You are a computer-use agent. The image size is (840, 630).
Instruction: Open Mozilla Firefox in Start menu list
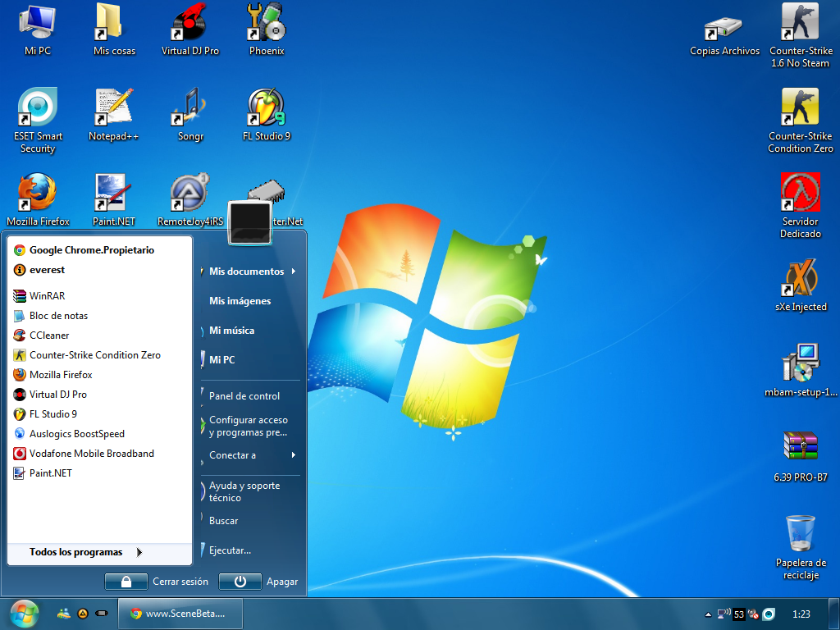(99, 375)
